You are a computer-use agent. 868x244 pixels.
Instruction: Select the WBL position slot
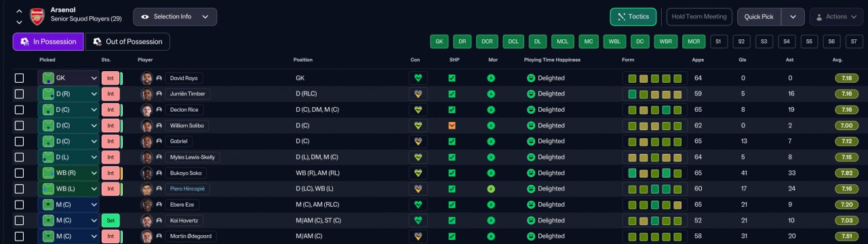[x=615, y=41]
